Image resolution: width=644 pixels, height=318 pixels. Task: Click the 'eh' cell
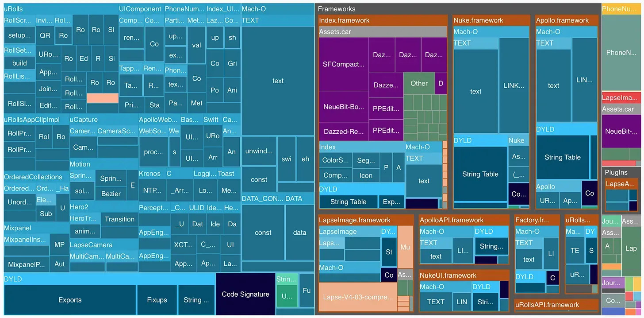click(x=306, y=159)
